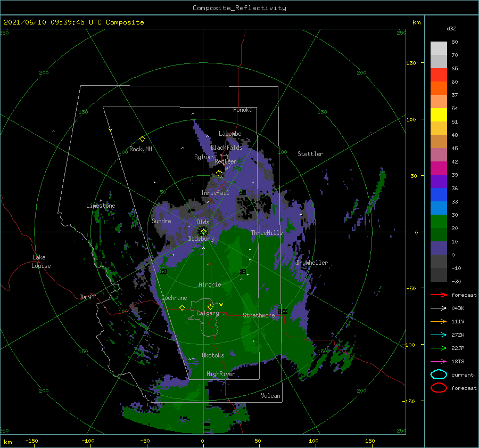This screenshot has width=479, height=448.
Task: Click the Airdrie city label
Action: pos(210,284)
